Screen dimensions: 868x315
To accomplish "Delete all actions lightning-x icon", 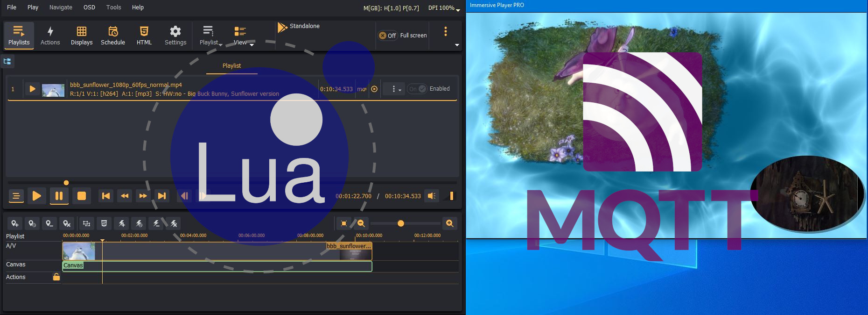I will coord(174,223).
